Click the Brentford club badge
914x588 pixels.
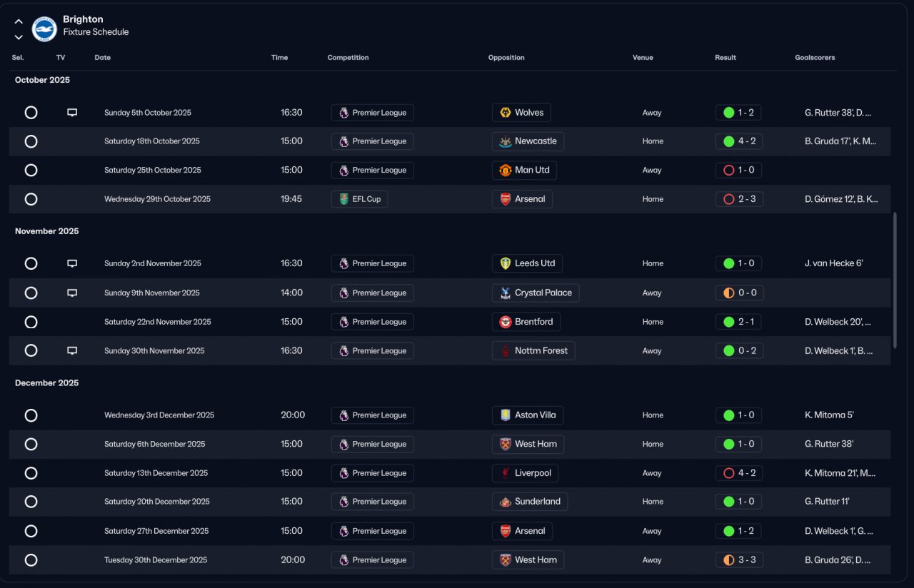(x=506, y=322)
